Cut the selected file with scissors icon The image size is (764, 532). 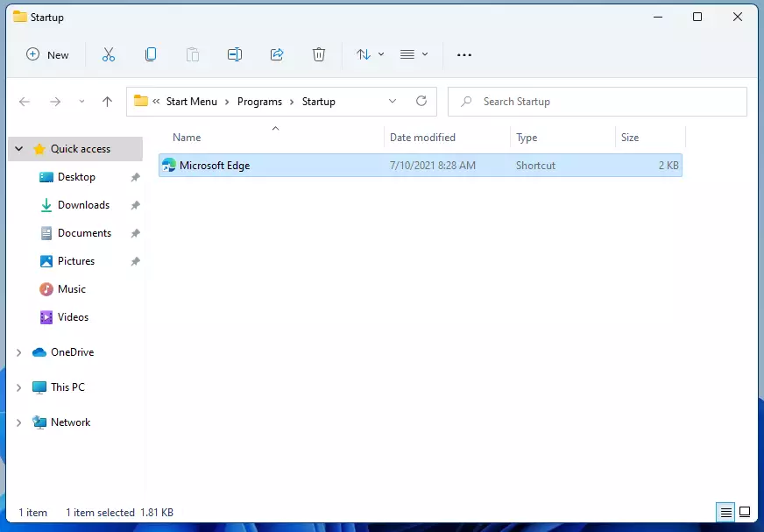pos(108,54)
